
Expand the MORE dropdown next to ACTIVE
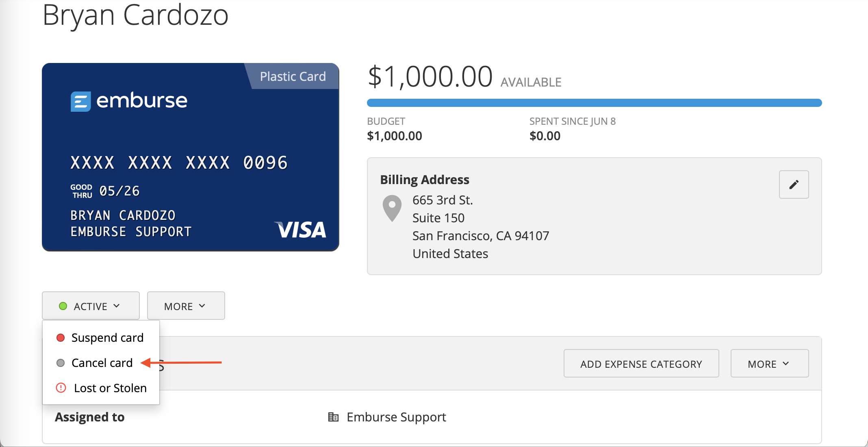point(186,306)
